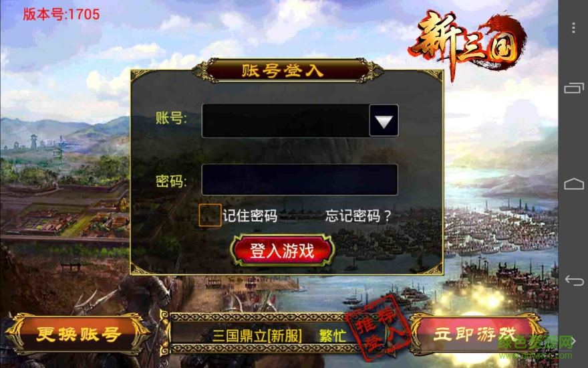This screenshot has height=368, width=588.
Task: Expand the saved accounts dropdown arrow
Action: click(384, 120)
